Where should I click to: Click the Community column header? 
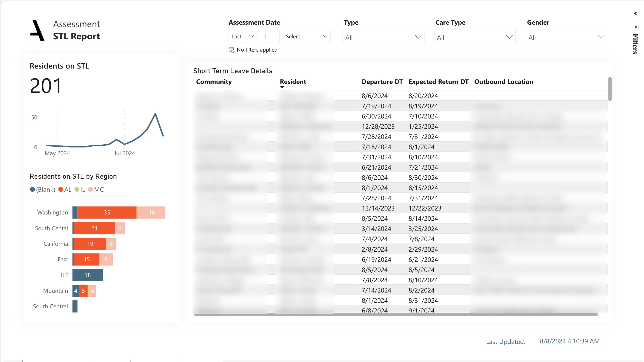click(x=214, y=82)
